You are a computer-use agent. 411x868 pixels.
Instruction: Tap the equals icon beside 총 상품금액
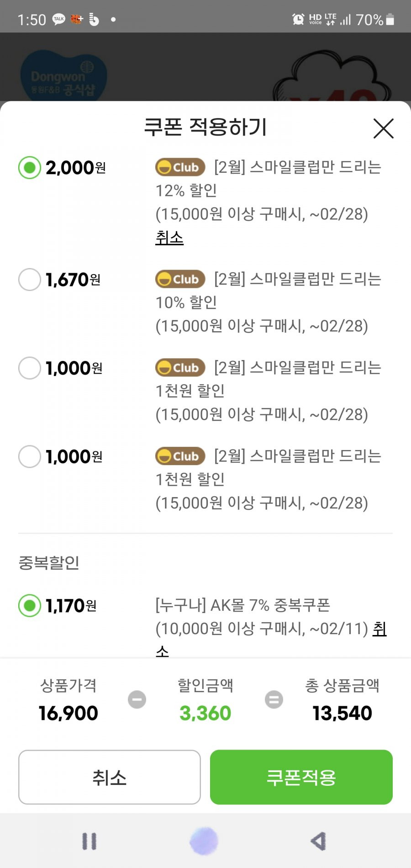[274, 699]
